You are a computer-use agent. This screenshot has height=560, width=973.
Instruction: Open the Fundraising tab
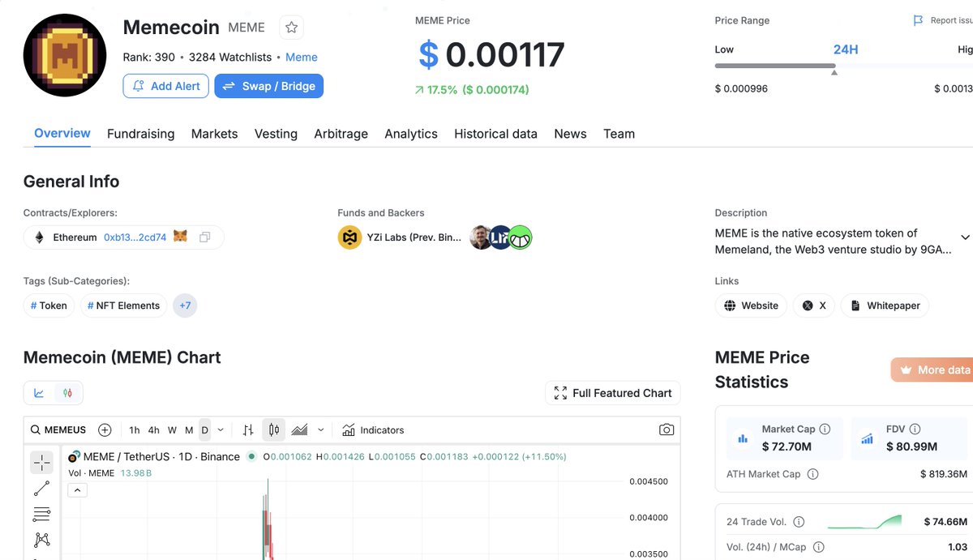(141, 134)
